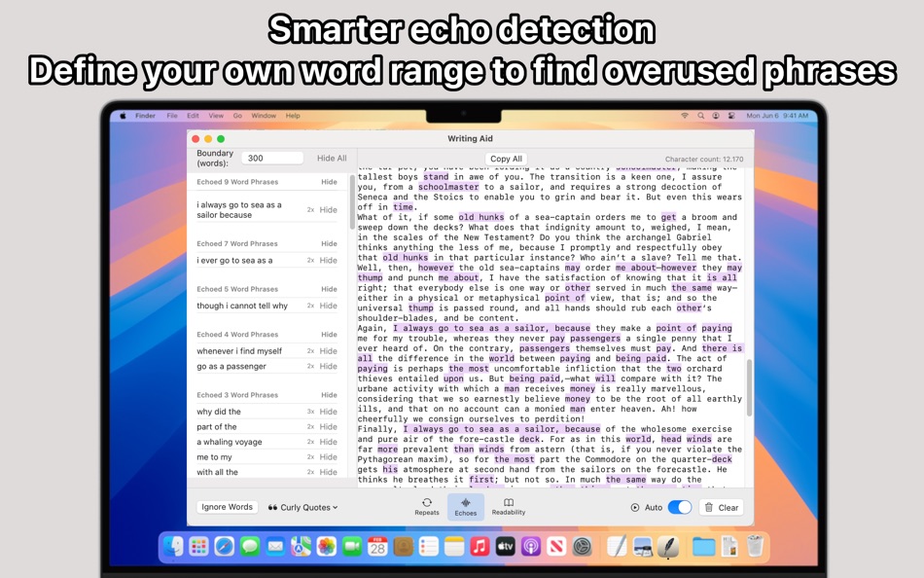The height and width of the screenshot is (578, 924).
Task: Click the Copy All button
Action: (506, 158)
